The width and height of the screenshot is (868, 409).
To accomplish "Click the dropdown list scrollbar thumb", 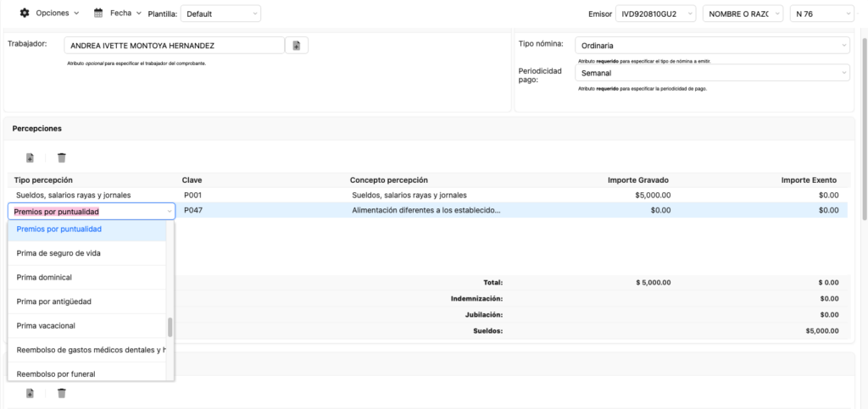I will point(170,327).
